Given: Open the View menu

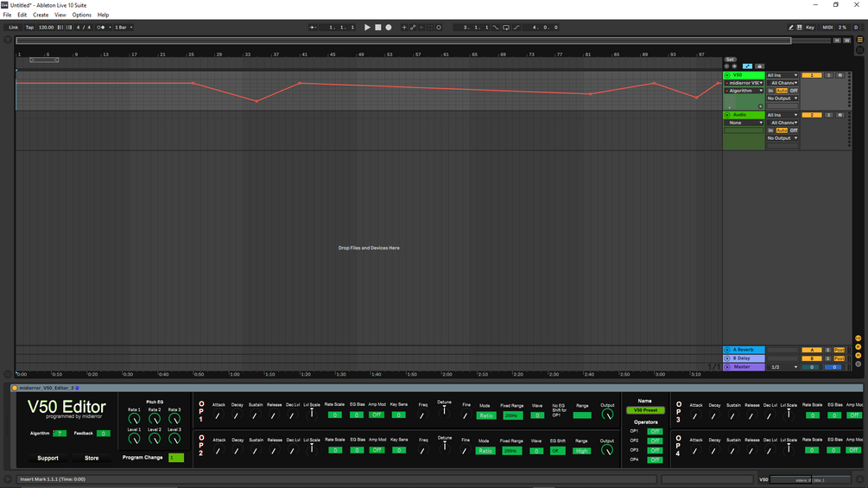Looking at the screenshot, I should [60, 15].
